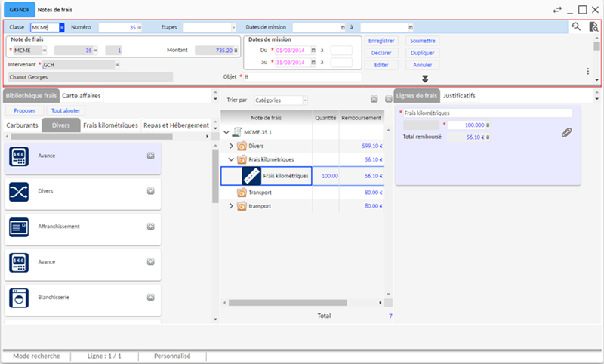Image resolution: width=604 pixels, height=364 pixels.
Task: Expand header with double chevron down
Action: coord(425,79)
